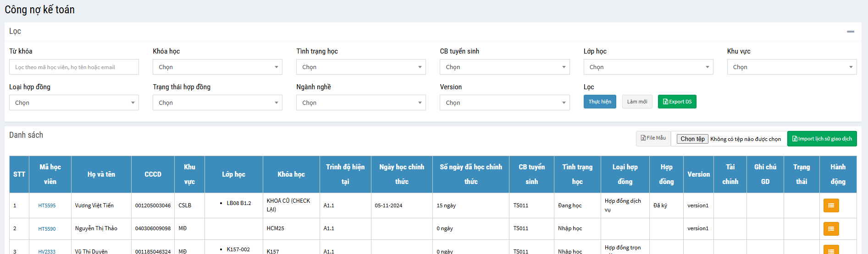Download the File Mẫu template
Viewport: 868px width, 254px height.
pos(653,138)
